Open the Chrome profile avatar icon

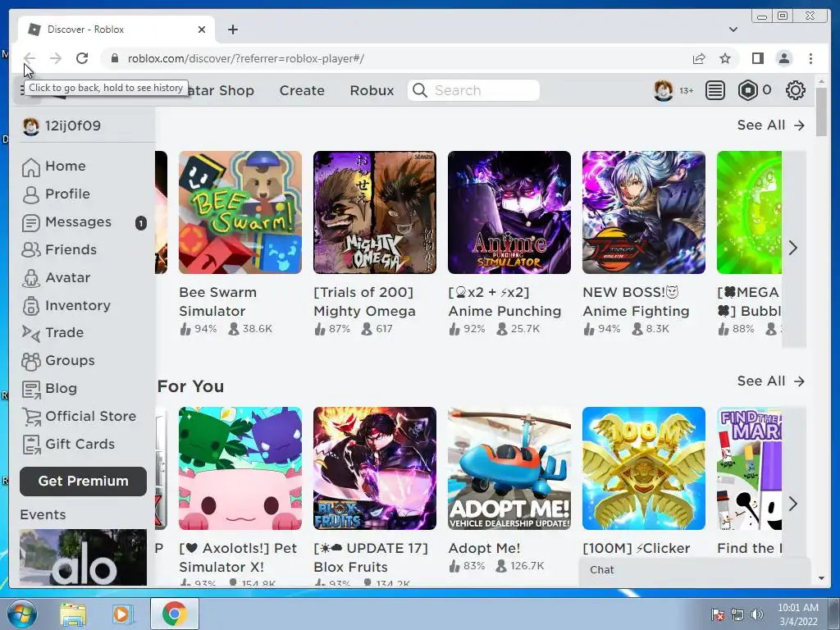[783, 58]
